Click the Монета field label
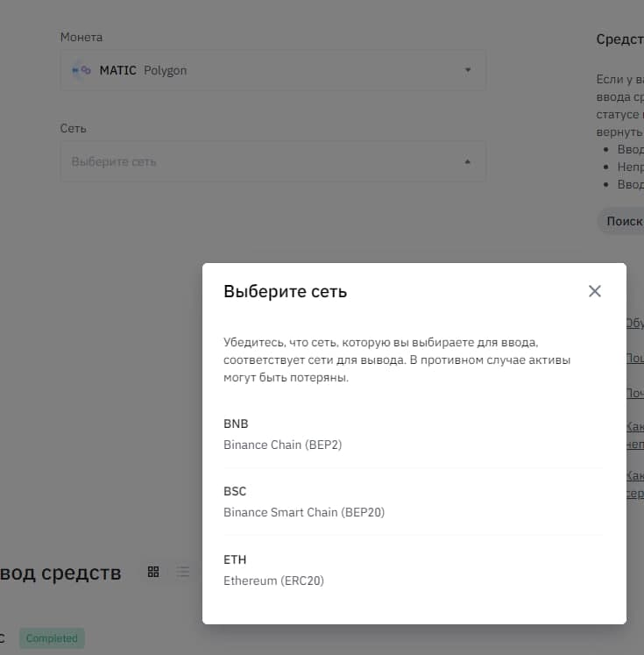 click(81, 37)
